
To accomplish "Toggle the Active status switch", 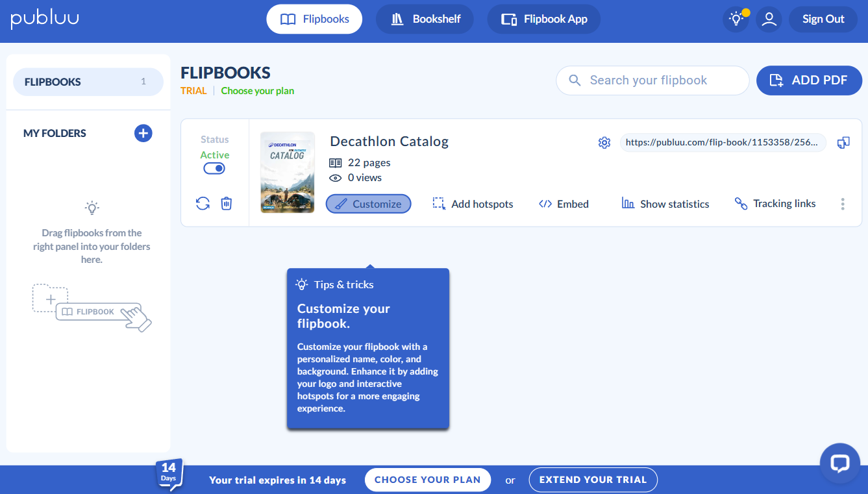I will click(x=214, y=168).
